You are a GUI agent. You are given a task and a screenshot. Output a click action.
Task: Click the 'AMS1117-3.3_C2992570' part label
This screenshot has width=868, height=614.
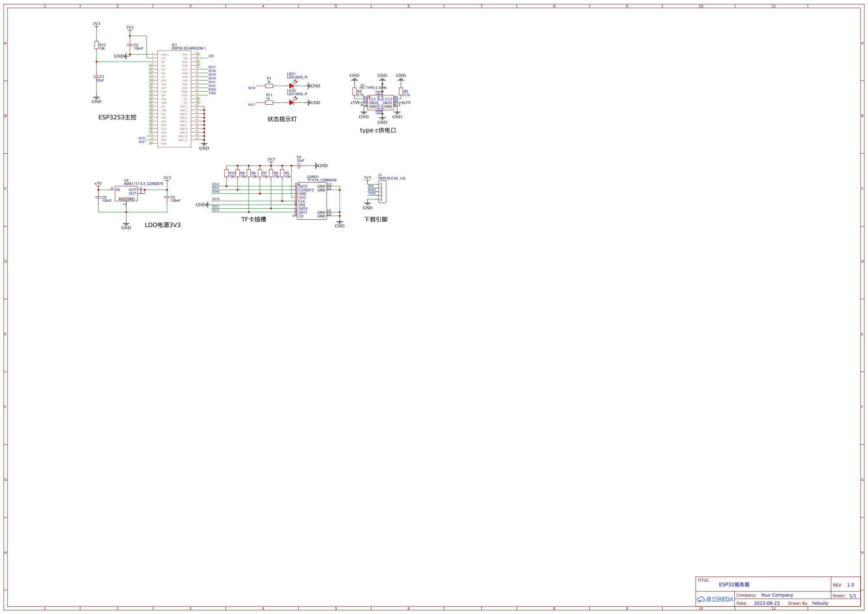tap(143, 184)
